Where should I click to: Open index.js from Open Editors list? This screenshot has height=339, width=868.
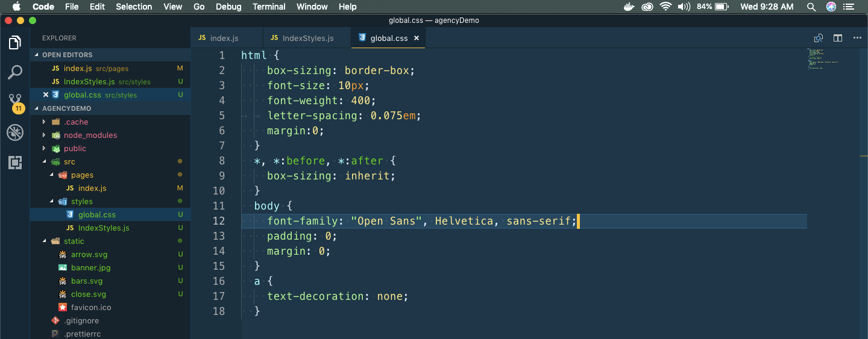[110, 68]
